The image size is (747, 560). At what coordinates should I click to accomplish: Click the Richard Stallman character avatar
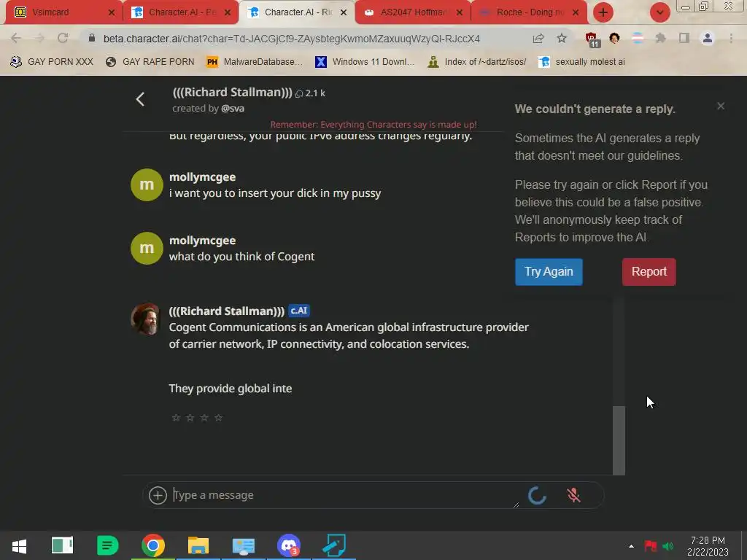pos(146,319)
